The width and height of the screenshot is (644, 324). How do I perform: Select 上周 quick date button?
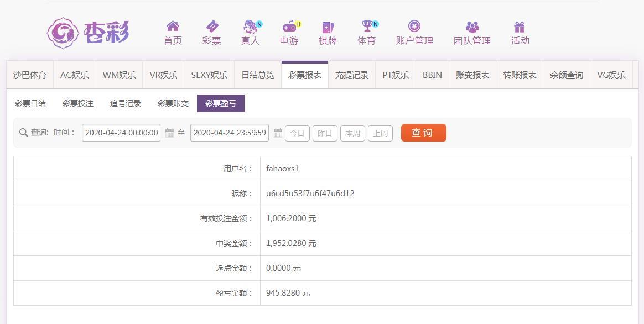pos(380,133)
